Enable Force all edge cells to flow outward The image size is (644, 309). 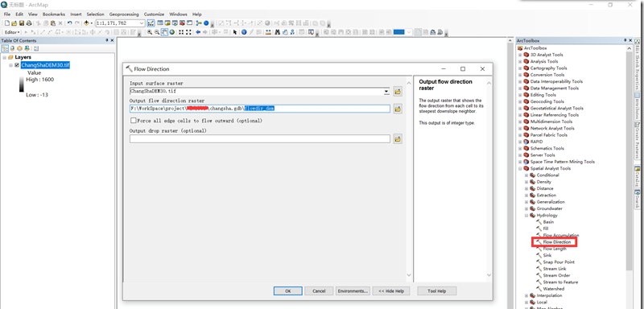coord(133,121)
